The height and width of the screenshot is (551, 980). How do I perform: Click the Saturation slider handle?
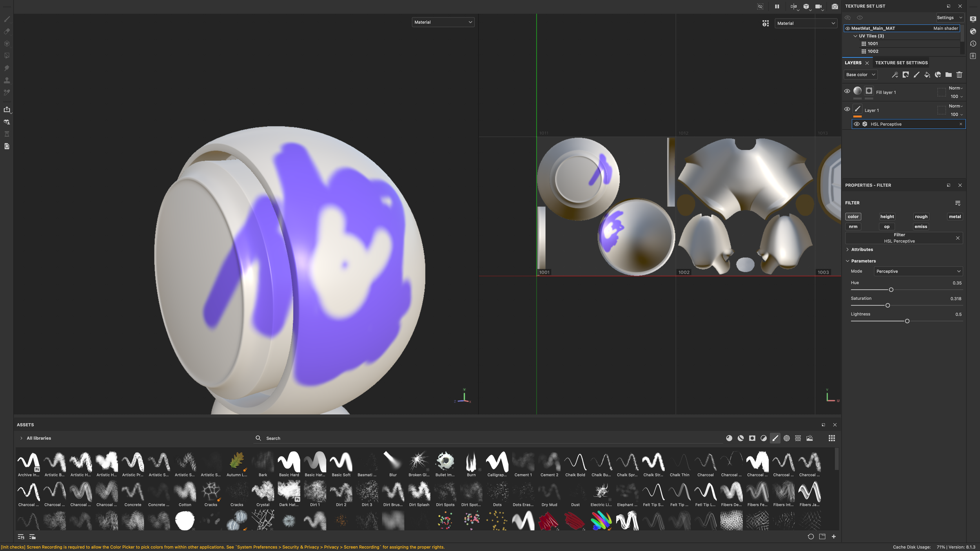click(887, 306)
